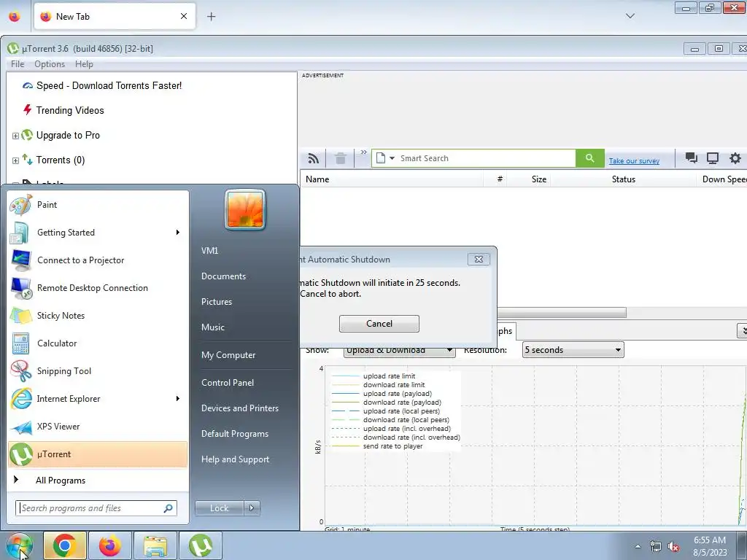Click the user account picture
The image size is (747, 560).
[x=245, y=209]
